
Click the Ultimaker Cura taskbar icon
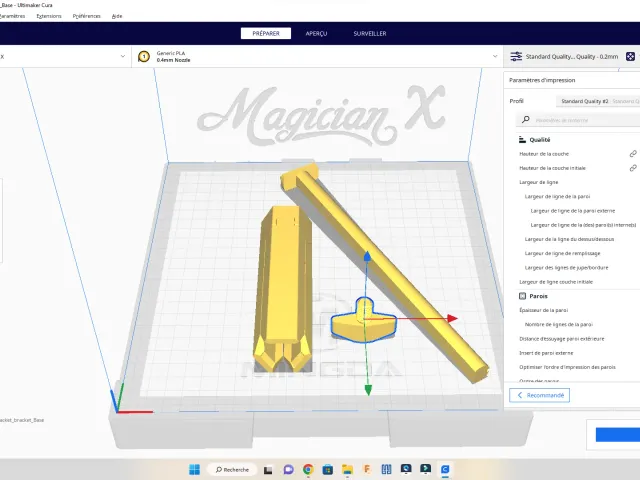445,470
